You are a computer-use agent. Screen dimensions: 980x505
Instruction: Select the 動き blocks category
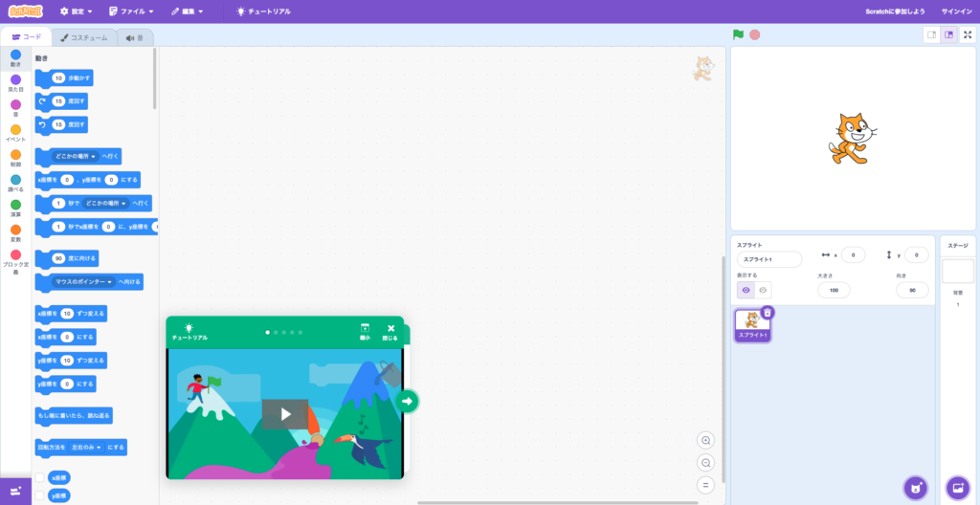(15, 58)
